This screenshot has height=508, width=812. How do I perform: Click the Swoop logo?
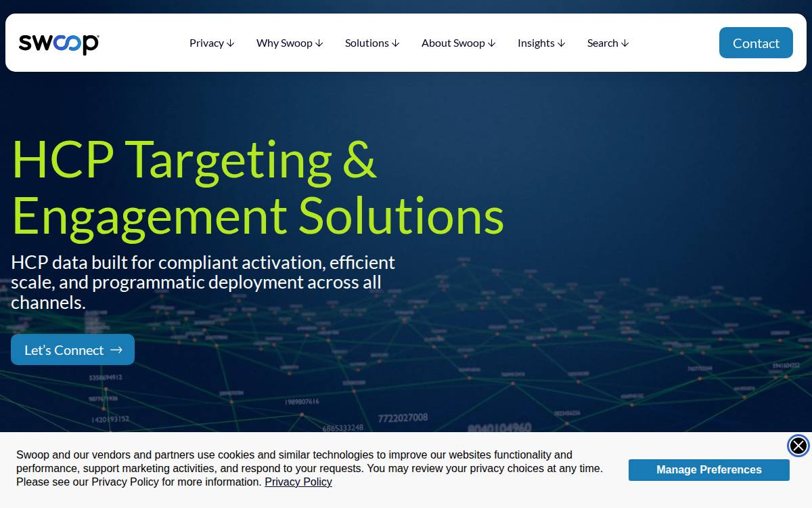coord(59,43)
